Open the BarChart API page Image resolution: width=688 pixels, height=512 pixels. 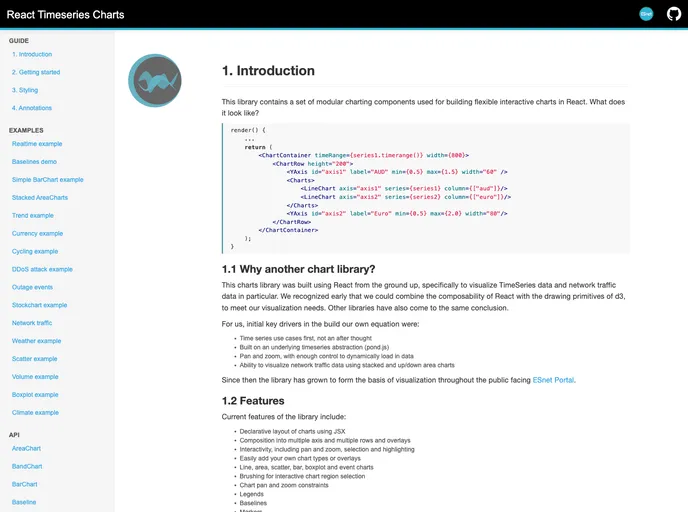tap(25, 484)
